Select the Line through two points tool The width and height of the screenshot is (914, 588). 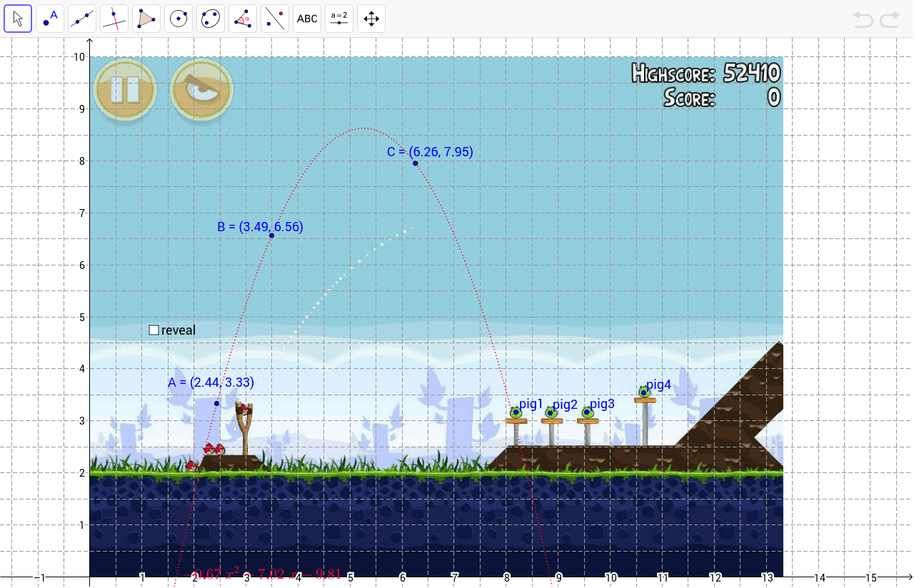(x=82, y=19)
